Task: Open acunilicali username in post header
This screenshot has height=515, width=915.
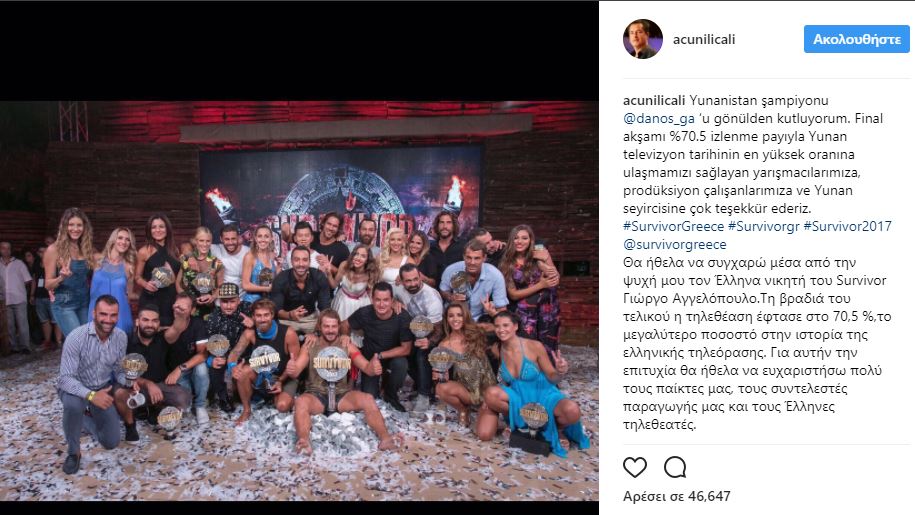Action: (704, 39)
